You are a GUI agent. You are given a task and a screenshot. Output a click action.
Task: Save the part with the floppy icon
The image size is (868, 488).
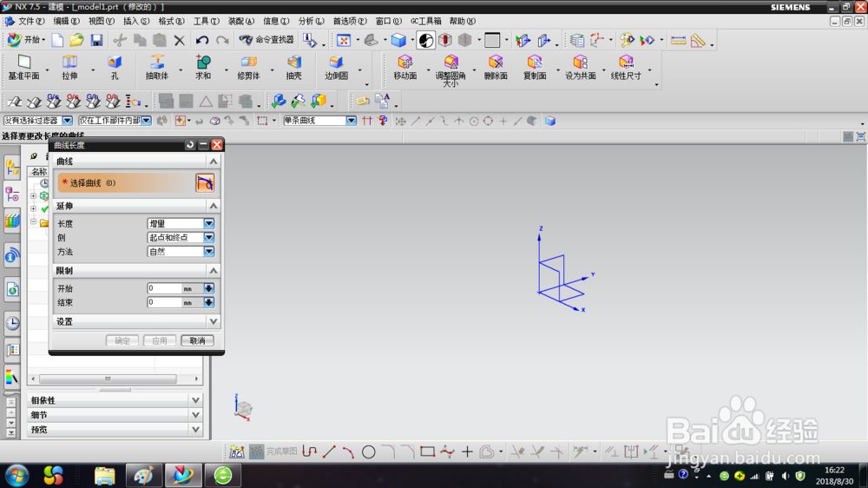point(97,40)
